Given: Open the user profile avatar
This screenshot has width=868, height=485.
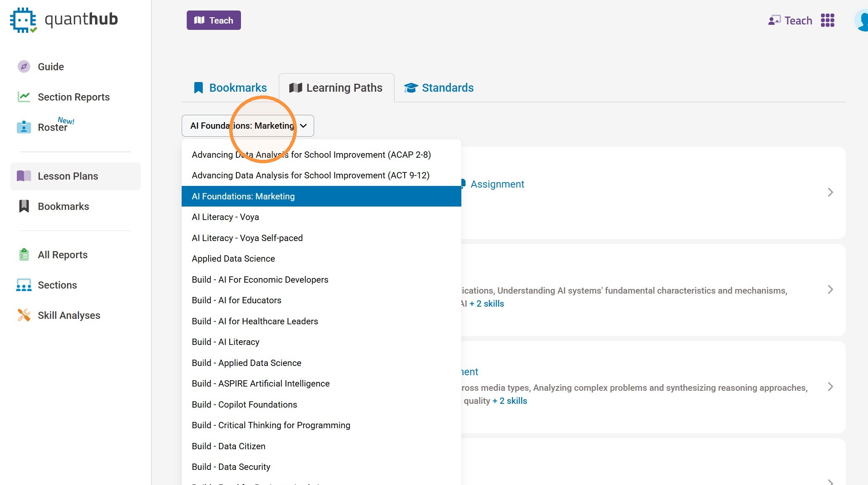Looking at the screenshot, I should (861, 20).
